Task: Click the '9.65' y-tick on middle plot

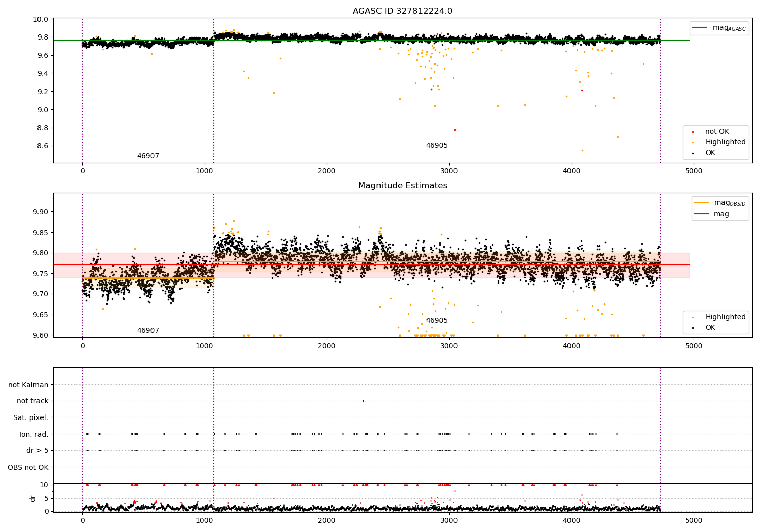Action: [x=41, y=315]
